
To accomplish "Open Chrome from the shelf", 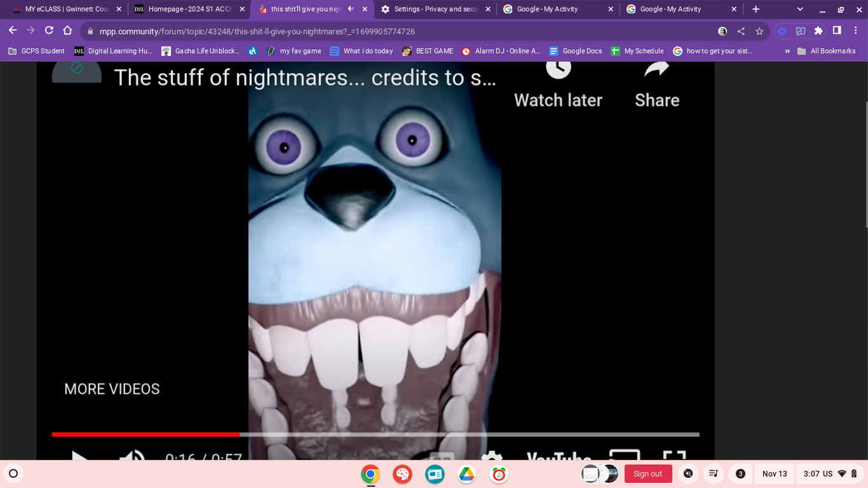I will 370,474.
